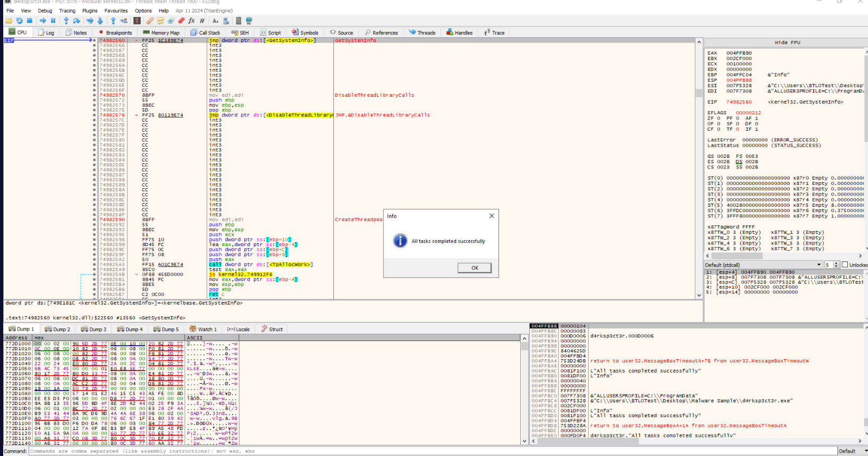Switch to the Trace tab
The height and width of the screenshot is (456, 868).
[494, 32]
